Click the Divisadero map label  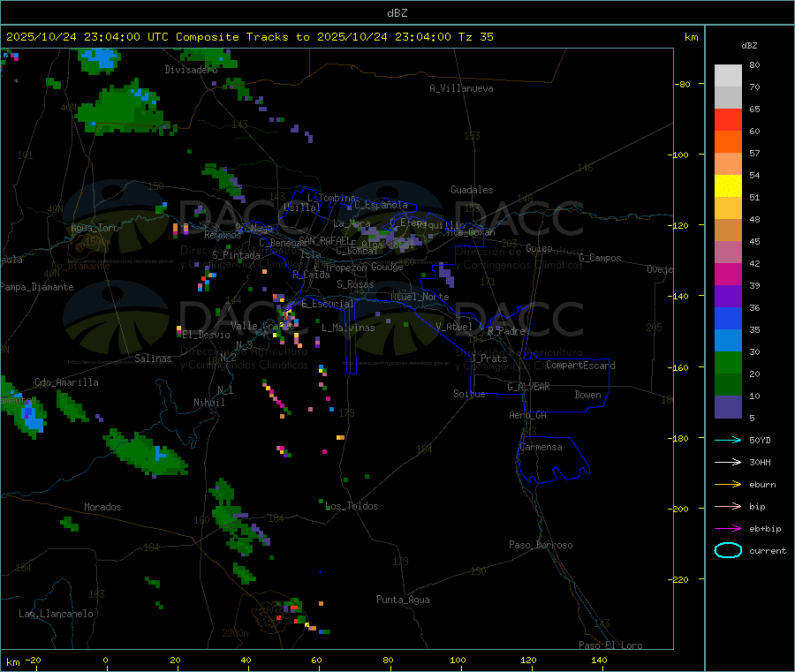pyautogui.click(x=191, y=70)
